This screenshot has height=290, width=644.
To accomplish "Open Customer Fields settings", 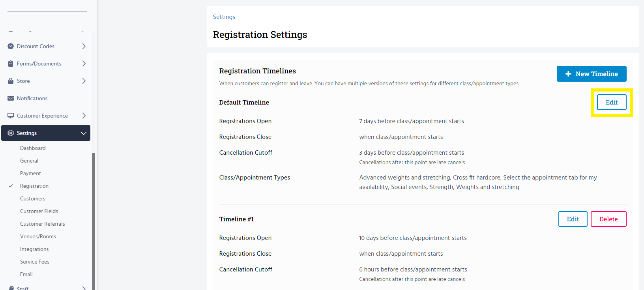I will [x=39, y=211].
